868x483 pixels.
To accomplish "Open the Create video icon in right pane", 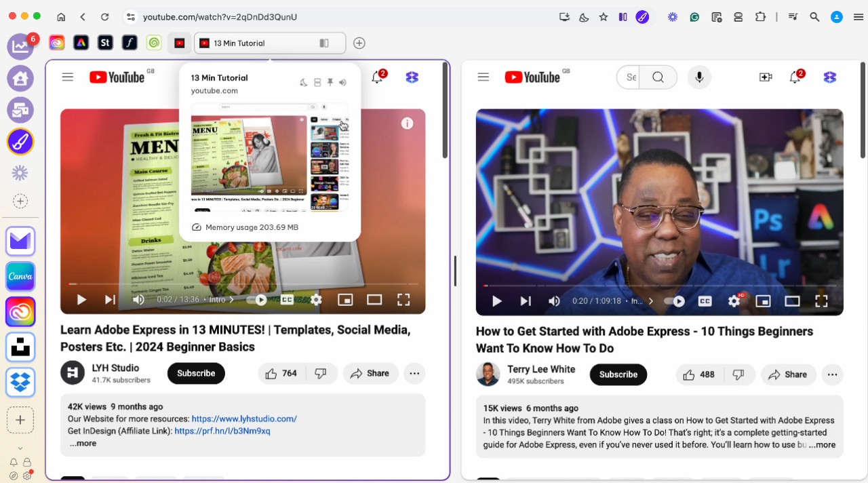I will (766, 77).
